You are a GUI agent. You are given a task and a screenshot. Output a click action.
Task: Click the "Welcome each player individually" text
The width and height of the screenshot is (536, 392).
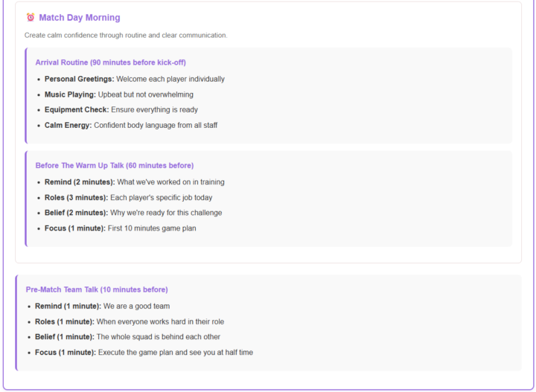pyautogui.click(x=170, y=79)
